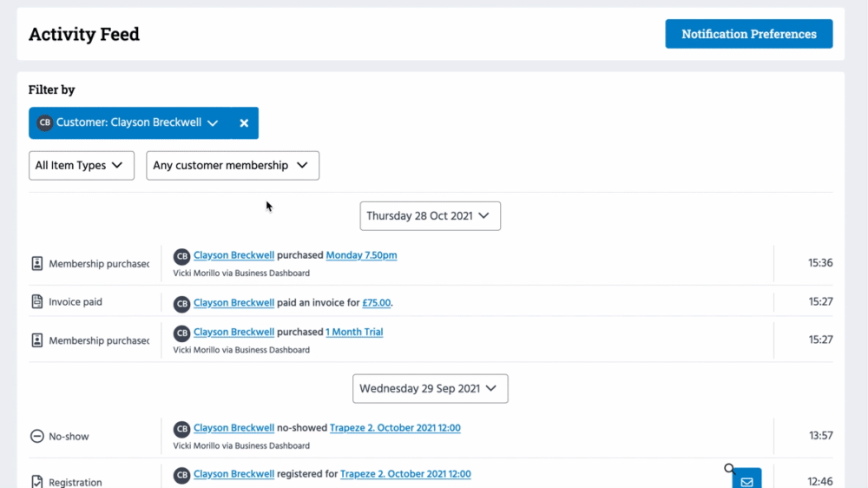Click the Monday 7.50pm membership purchased row icon

click(37, 264)
